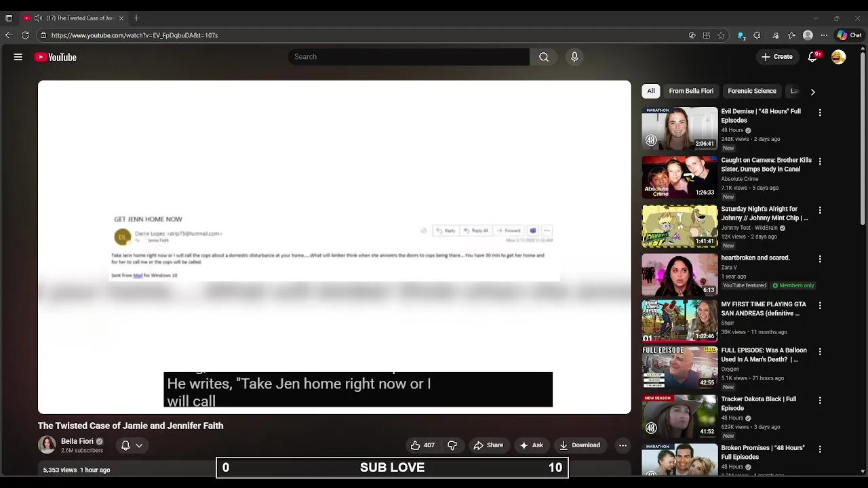Screen dimensions: 868x488
Task: Click the Ask button
Action: [531, 445]
